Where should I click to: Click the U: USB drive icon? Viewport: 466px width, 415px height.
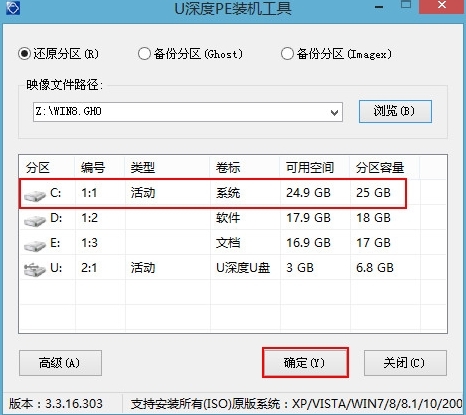point(35,269)
